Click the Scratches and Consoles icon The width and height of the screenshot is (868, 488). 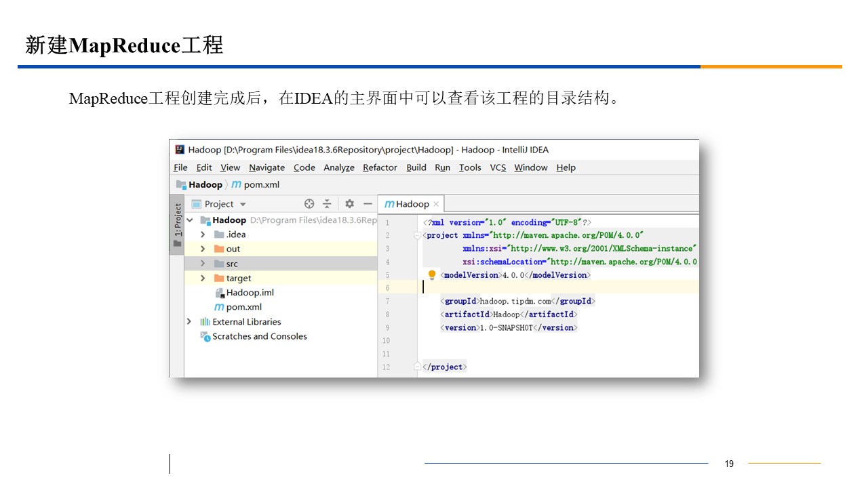pyautogui.click(x=205, y=337)
